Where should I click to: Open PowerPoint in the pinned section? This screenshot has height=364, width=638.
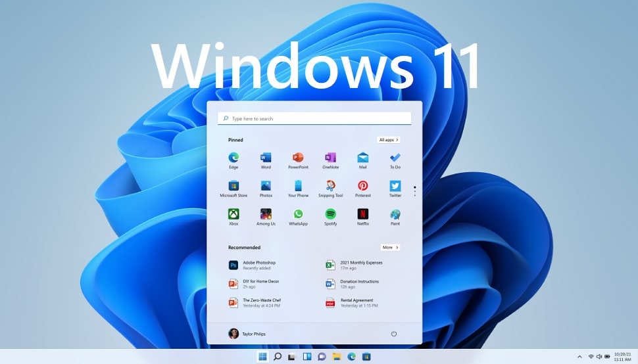pos(298,158)
